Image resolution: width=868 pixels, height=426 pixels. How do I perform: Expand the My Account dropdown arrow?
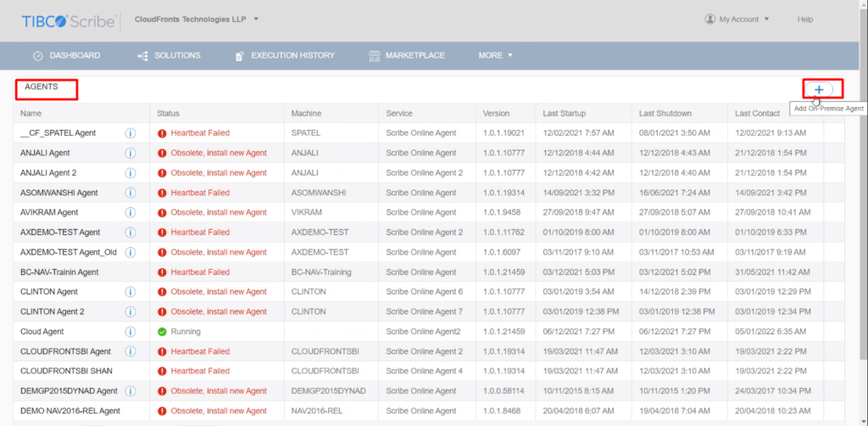pyautogui.click(x=766, y=20)
